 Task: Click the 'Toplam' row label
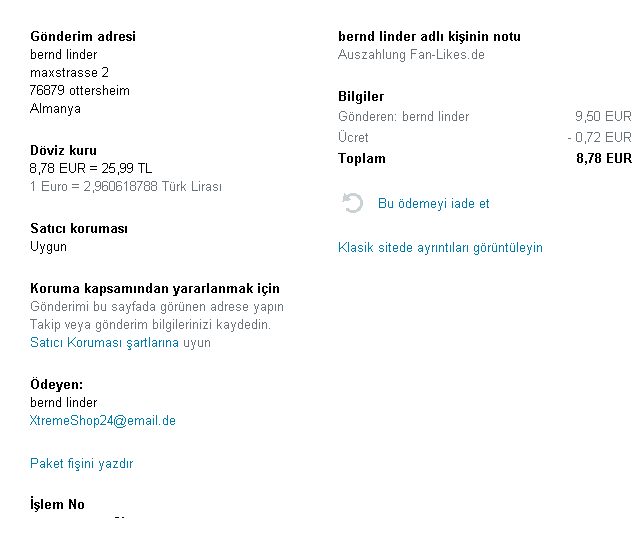(362, 158)
